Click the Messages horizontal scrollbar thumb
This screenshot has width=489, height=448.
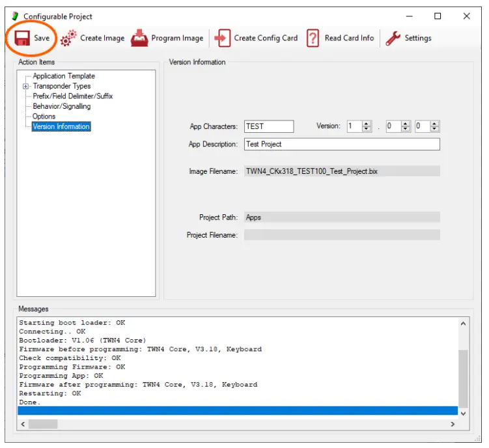point(43,424)
